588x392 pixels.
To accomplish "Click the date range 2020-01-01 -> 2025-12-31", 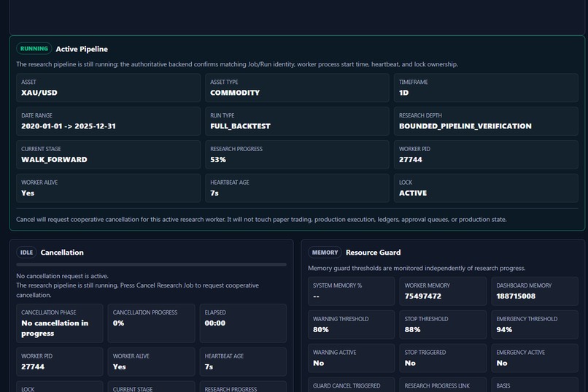I will (69, 126).
